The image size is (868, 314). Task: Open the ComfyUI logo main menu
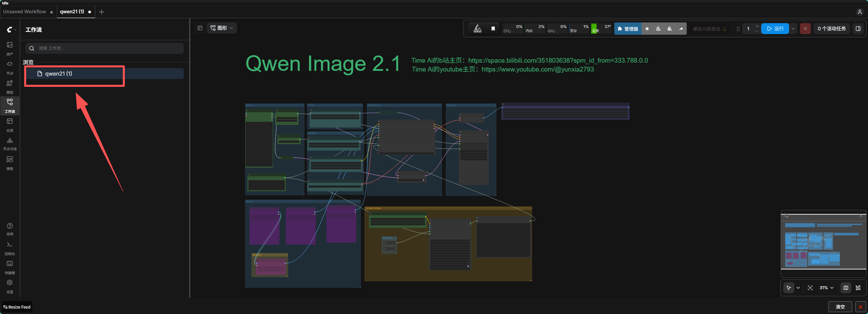click(11, 30)
